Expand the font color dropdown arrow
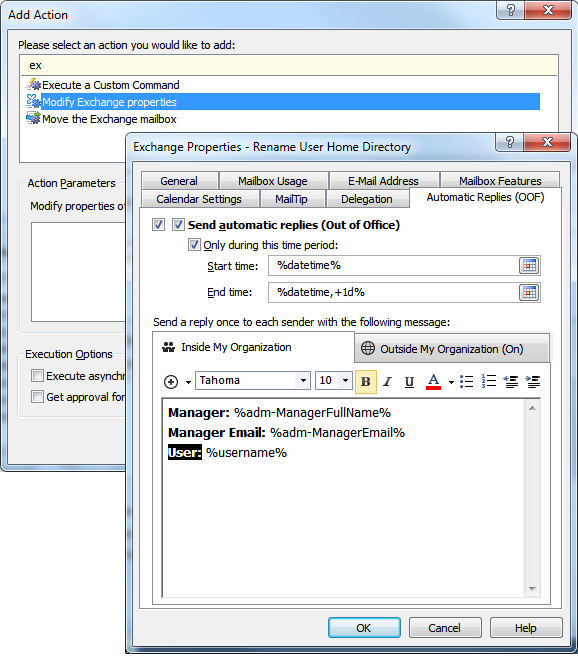Viewport: 578px width, 656px height. 451,382
